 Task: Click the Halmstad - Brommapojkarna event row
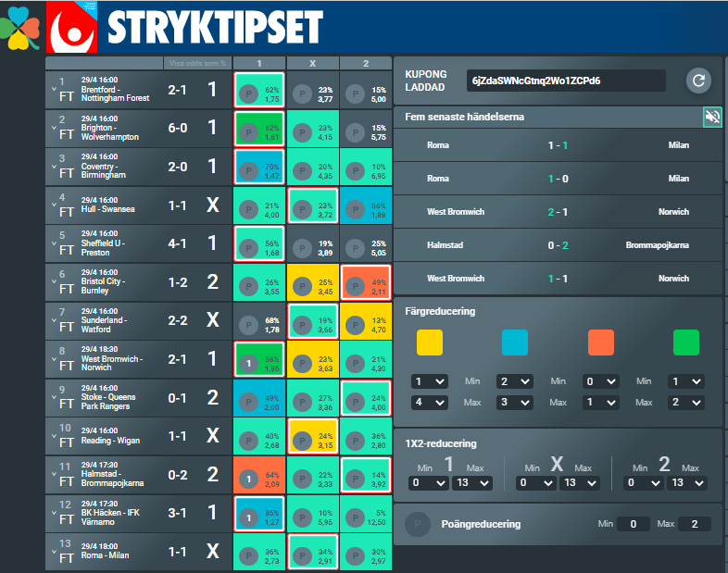[x=558, y=245]
